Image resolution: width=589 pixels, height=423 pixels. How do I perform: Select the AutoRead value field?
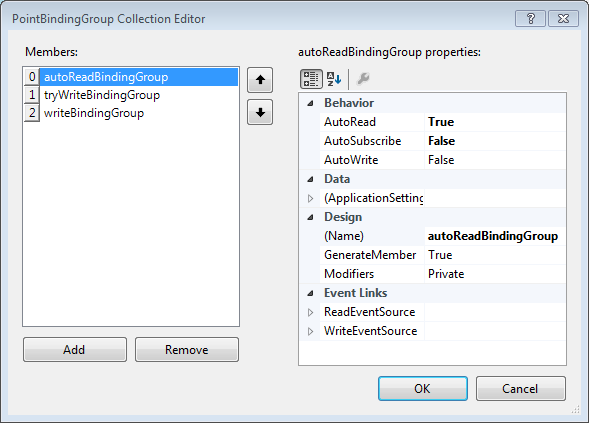495,122
